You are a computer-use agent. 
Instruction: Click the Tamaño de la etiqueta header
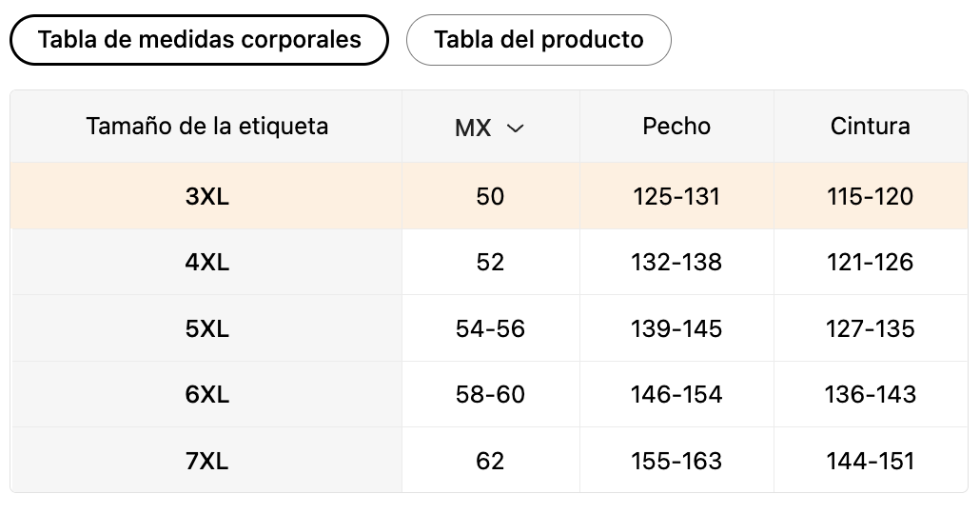206,127
